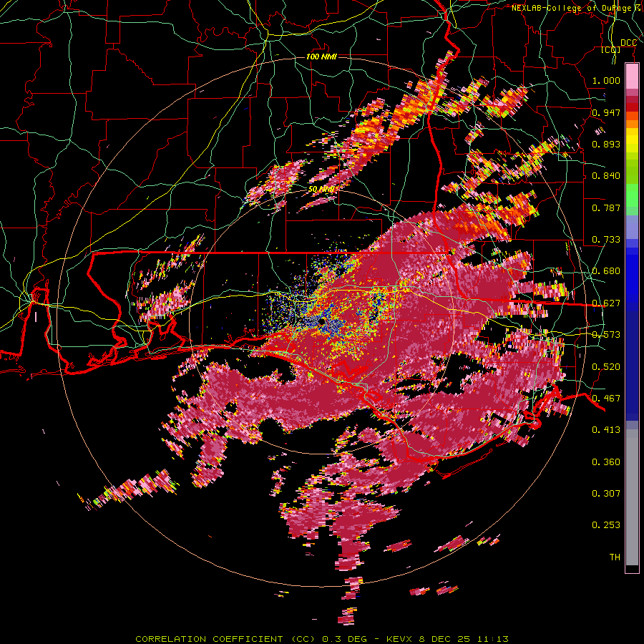
Task: Click the 100 NMI range ring label
Action: (321, 57)
